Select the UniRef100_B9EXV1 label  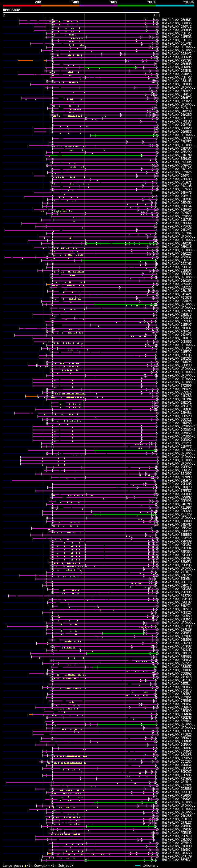[x=177, y=402]
